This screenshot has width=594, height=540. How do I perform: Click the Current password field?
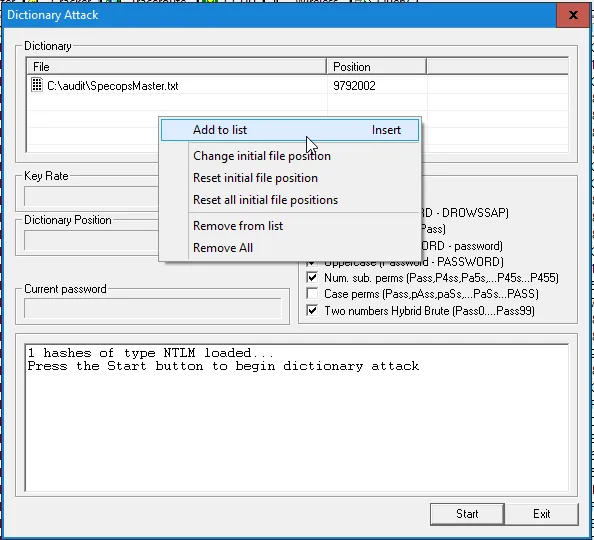tap(153, 308)
